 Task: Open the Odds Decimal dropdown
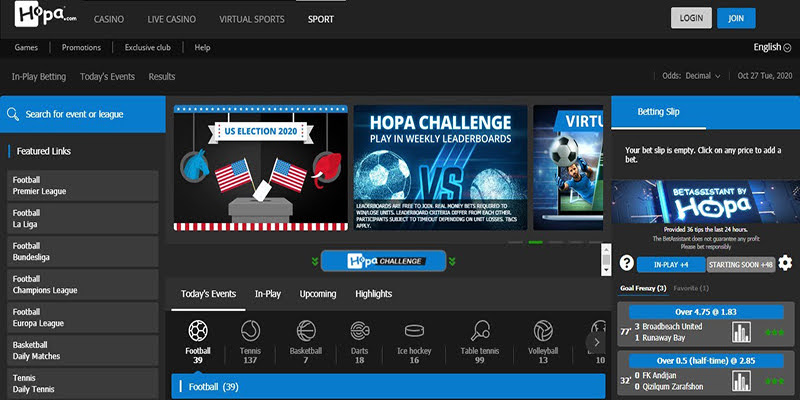(691, 76)
